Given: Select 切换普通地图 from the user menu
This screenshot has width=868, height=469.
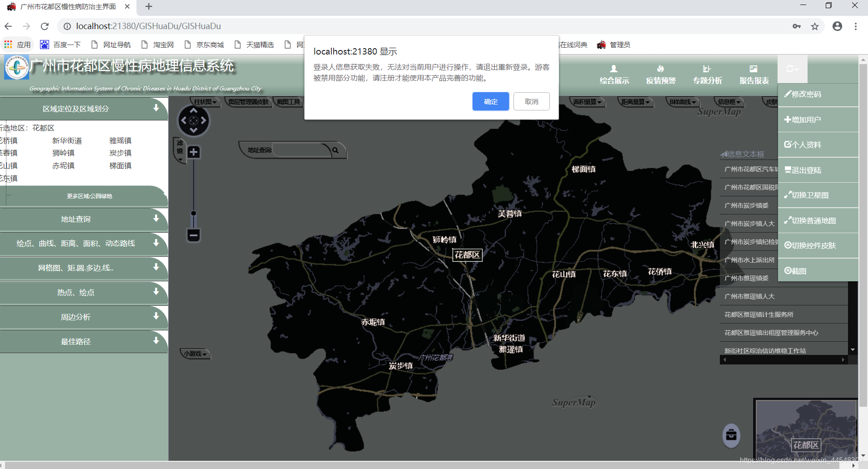Looking at the screenshot, I should [818, 221].
